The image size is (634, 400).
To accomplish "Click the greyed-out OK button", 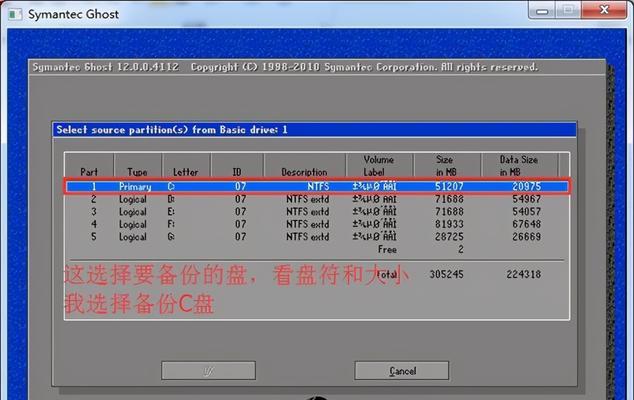I will click(x=209, y=370).
